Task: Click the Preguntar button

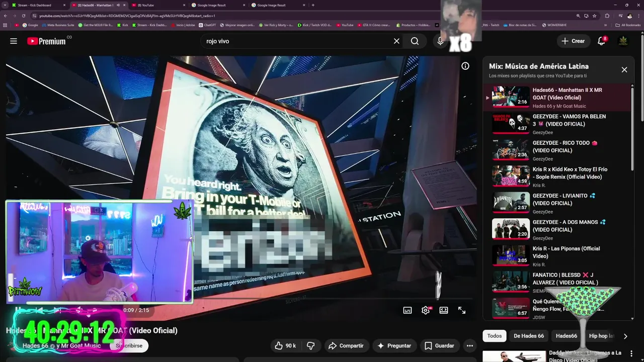Action: 394,346
